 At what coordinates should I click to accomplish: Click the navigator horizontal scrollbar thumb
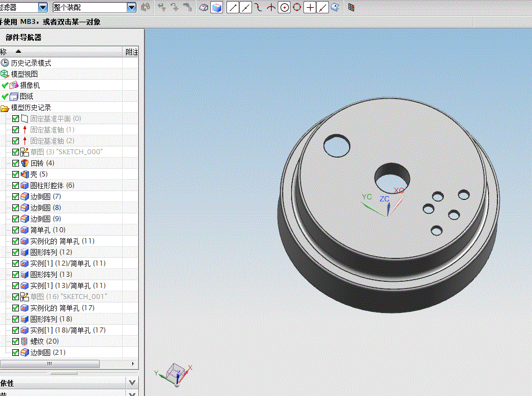click(50, 364)
